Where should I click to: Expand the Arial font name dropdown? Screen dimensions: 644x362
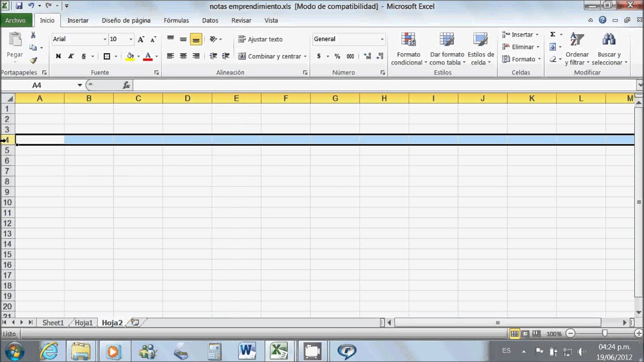pos(105,39)
